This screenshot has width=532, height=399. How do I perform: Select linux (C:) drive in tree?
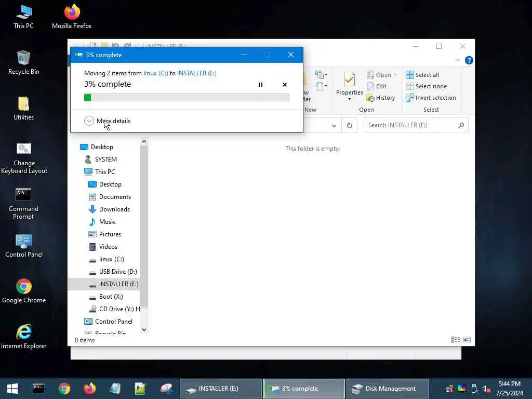[x=106, y=259]
